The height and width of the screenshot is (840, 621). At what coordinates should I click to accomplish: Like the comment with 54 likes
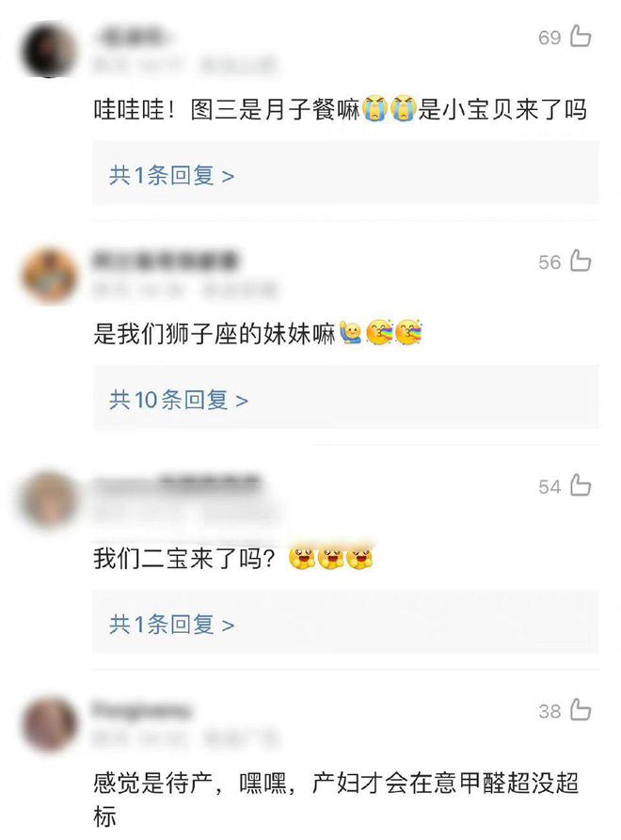pyautogui.click(x=581, y=485)
